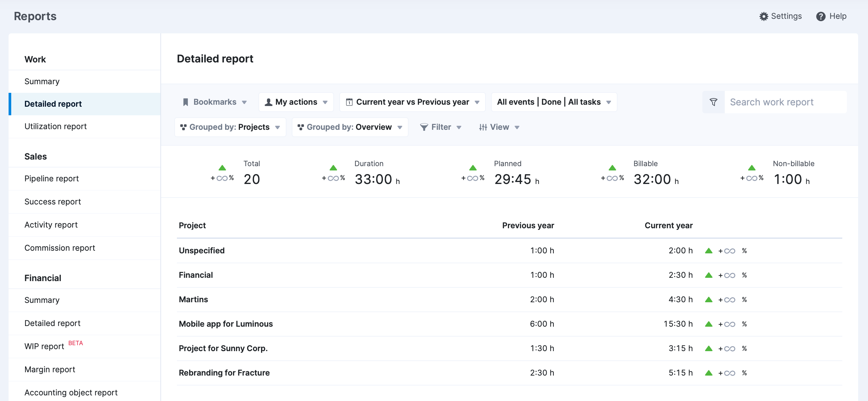
Task: Click trend arrow in Project for Sunny Corp. row
Action: coord(708,348)
